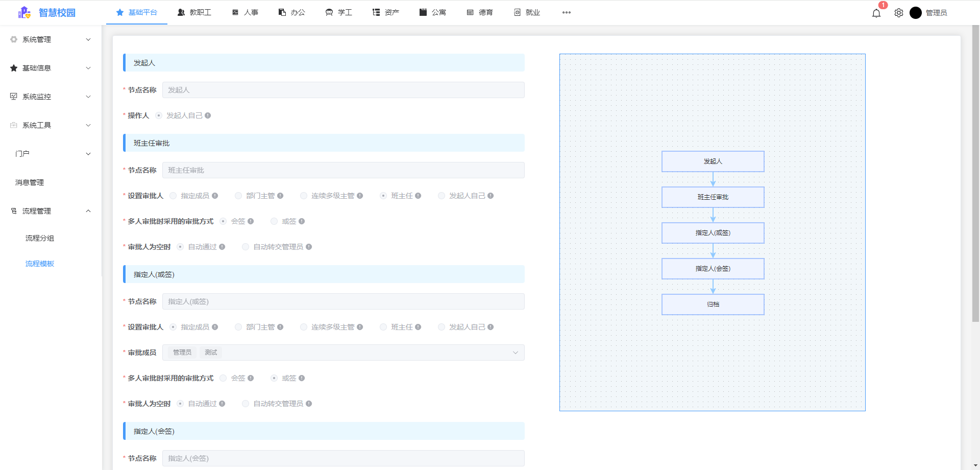Click the 发起人 node name input field
The height and width of the screenshot is (470, 980).
click(x=342, y=90)
